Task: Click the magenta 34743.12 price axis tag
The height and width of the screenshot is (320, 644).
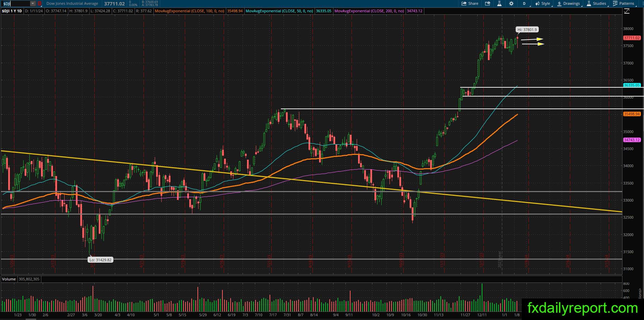Action: click(632, 140)
